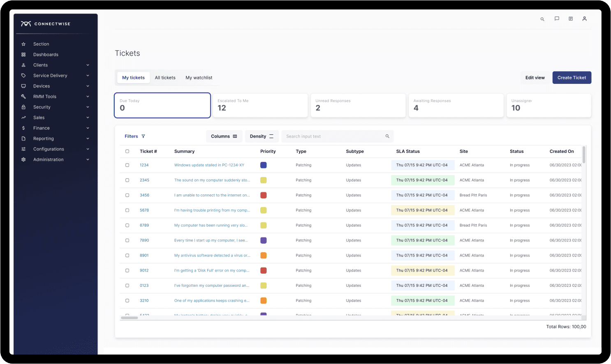The width and height of the screenshot is (611, 364).
Task: Click the Administration gear icon
Action: pyautogui.click(x=23, y=159)
